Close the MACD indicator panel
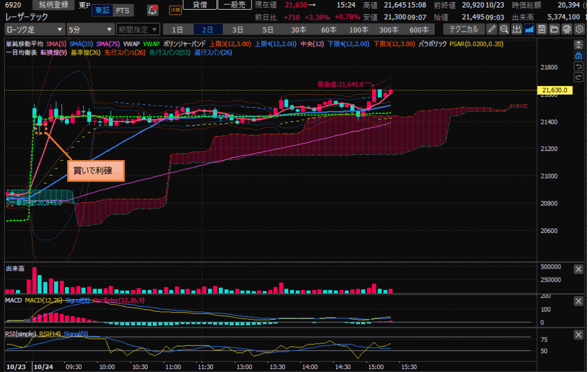This screenshot has width=588, height=372. coord(579,301)
